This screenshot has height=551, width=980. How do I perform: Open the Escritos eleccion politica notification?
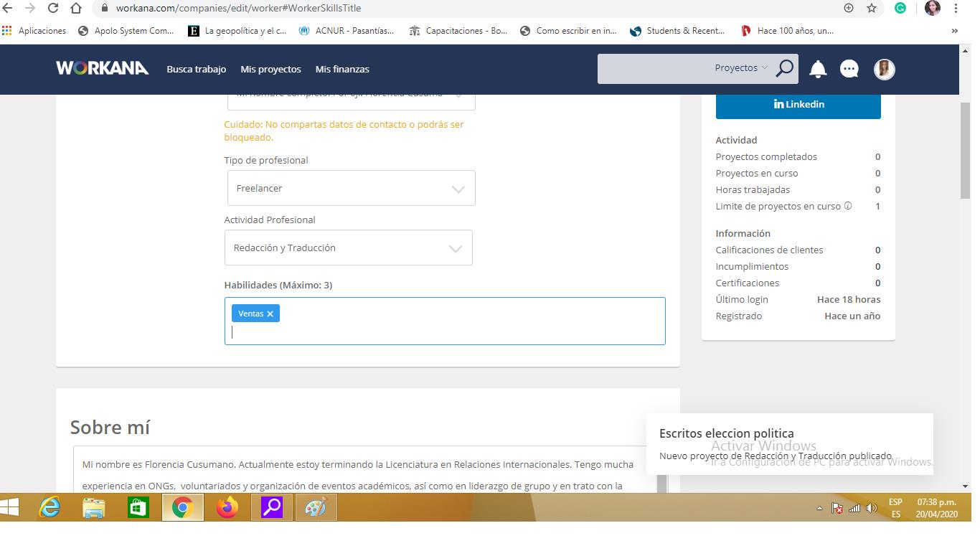coord(789,443)
